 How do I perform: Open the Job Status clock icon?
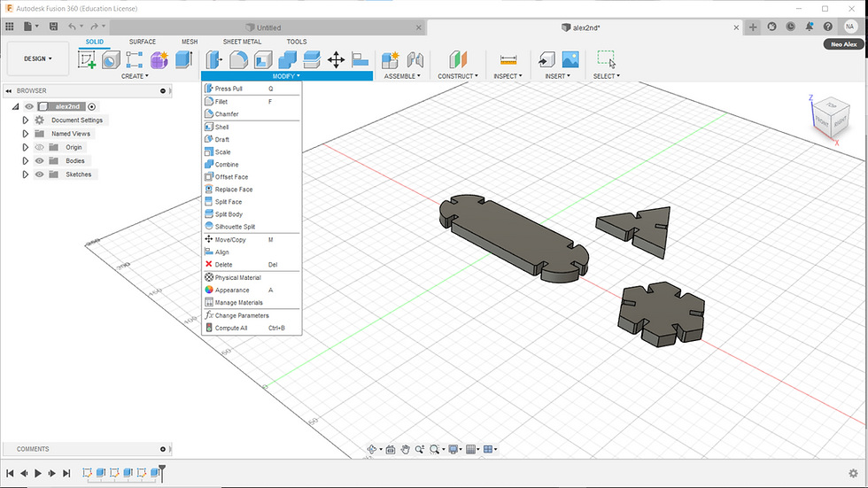(790, 27)
